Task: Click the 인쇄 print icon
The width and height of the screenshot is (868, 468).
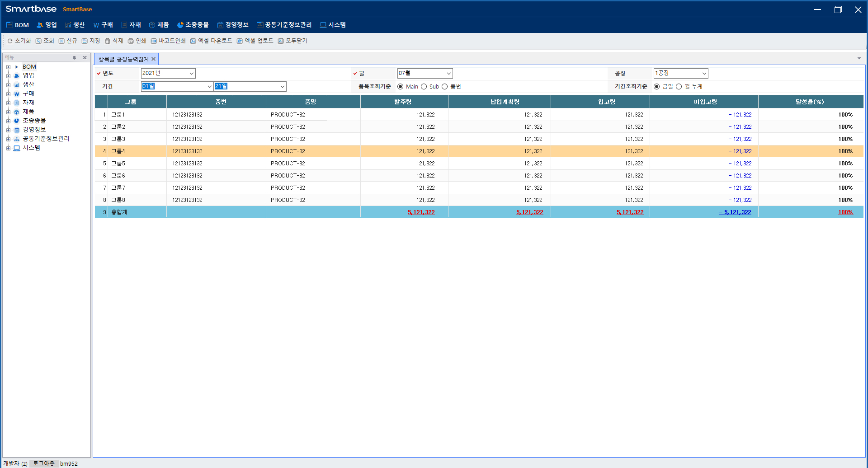Action: click(x=131, y=41)
